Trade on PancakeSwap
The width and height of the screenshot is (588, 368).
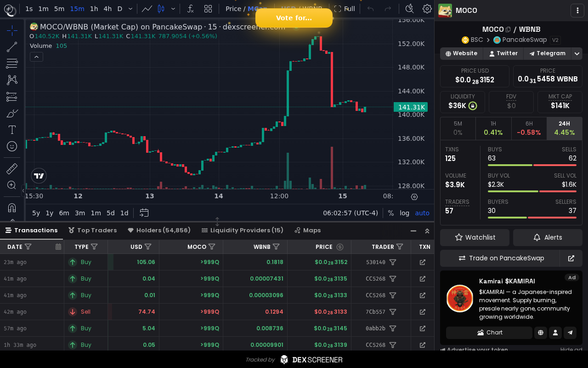pos(500,258)
